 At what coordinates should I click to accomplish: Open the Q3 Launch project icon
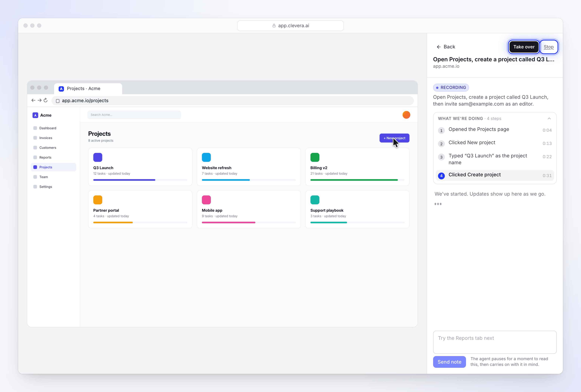point(98,157)
